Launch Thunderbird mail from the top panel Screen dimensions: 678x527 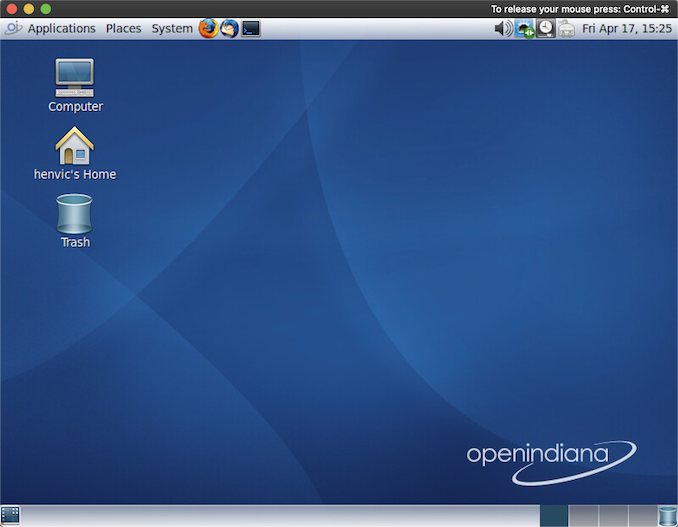229,29
